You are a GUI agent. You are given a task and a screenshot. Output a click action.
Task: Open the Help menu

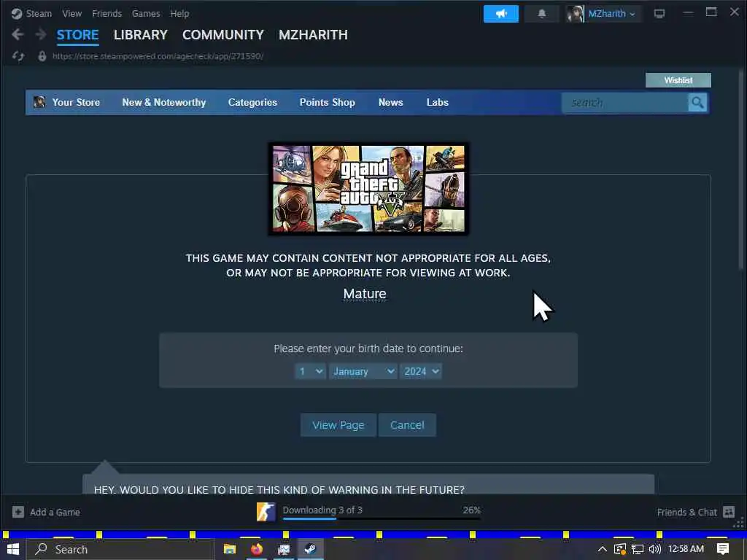(179, 13)
